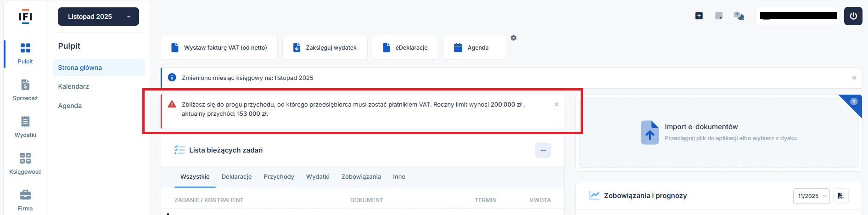Open the 11/2025 period dropdown
868x215 pixels.
tap(811, 196)
